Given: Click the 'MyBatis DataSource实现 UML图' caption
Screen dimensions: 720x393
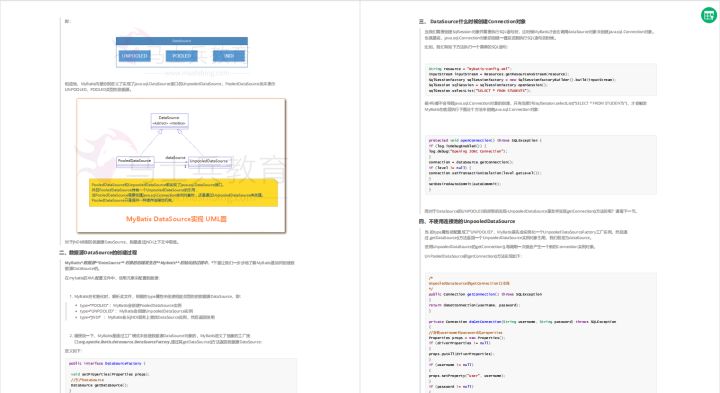Looking at the screenshot, I should pos(176,219).
